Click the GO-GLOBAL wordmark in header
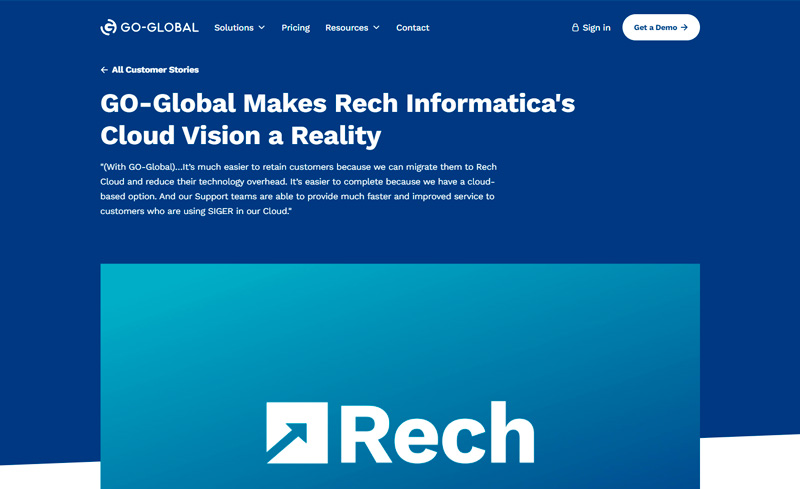 click(160, 28)
